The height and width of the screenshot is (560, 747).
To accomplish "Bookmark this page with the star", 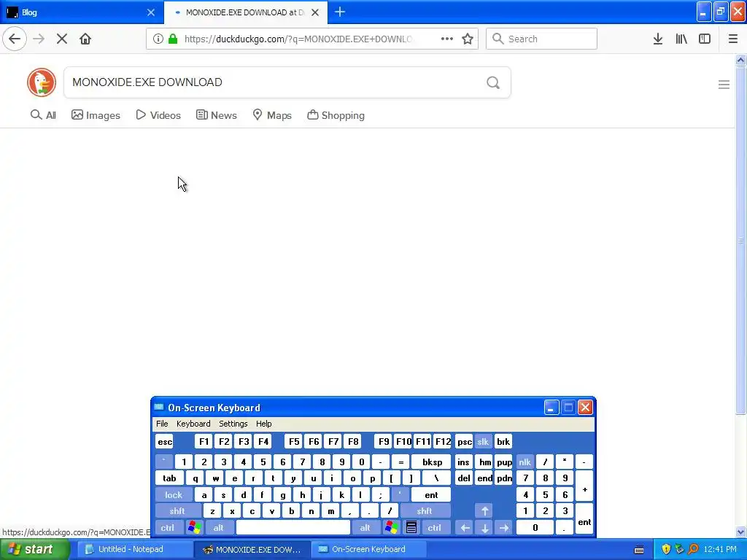I will point(468,39).
